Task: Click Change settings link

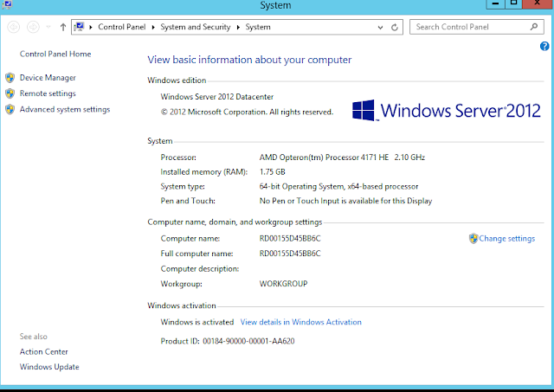Action: [x=507, y=239]
